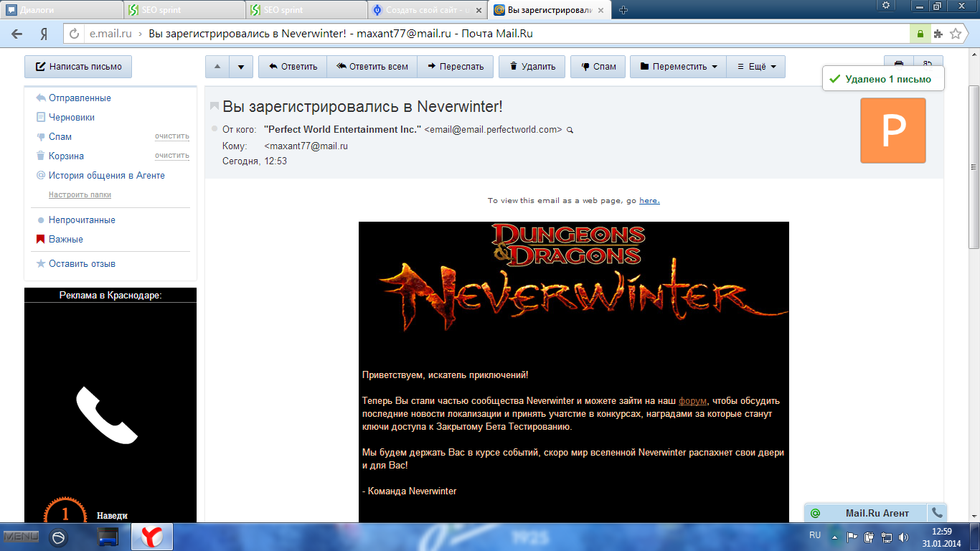Open the Корзина folder
Screen dimensions: 980x551
tap(66, 156)
